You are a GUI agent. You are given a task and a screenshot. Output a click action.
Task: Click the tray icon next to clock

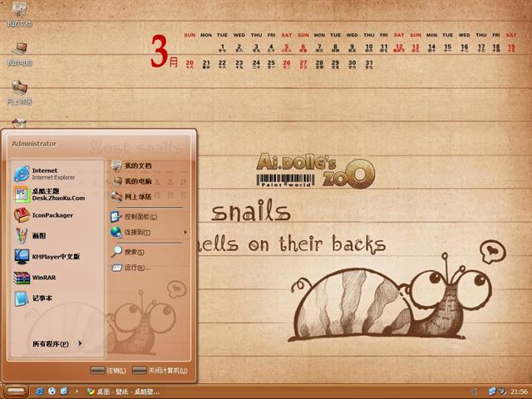click(502, 392)
